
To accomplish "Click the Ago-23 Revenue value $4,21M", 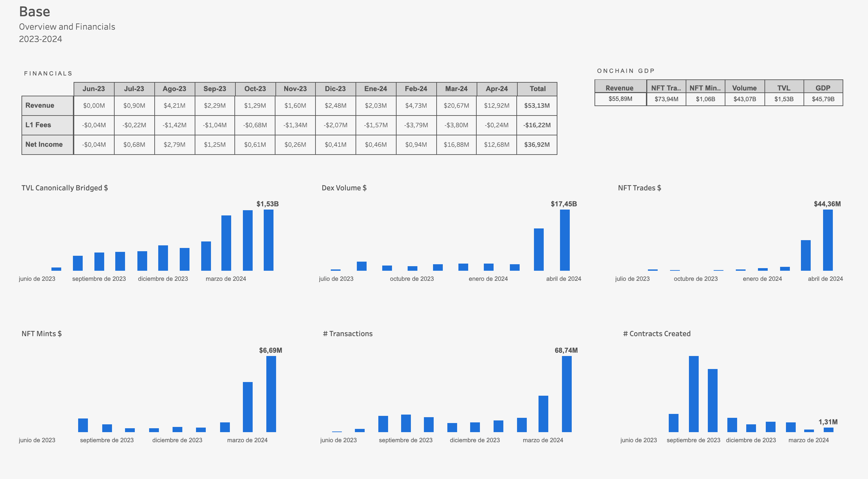I will tap(174, 105).
